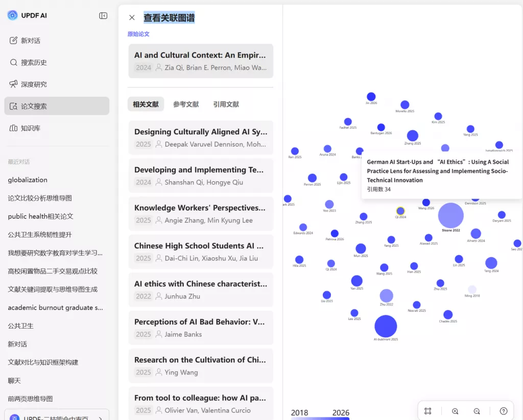This screenshot has height=420, width=523.
Task: Switch to the 引用文献 tab
Action: click(226, 104)
